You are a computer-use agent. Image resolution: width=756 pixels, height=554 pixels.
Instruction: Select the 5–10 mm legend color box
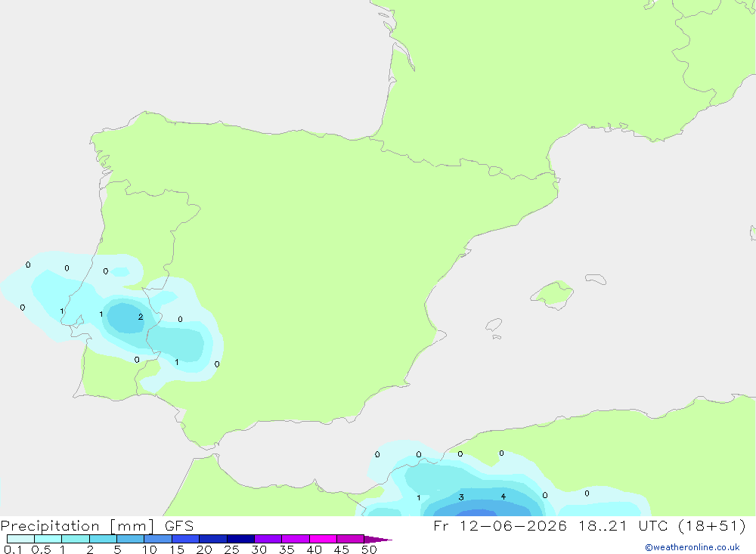tap(131, 539)
